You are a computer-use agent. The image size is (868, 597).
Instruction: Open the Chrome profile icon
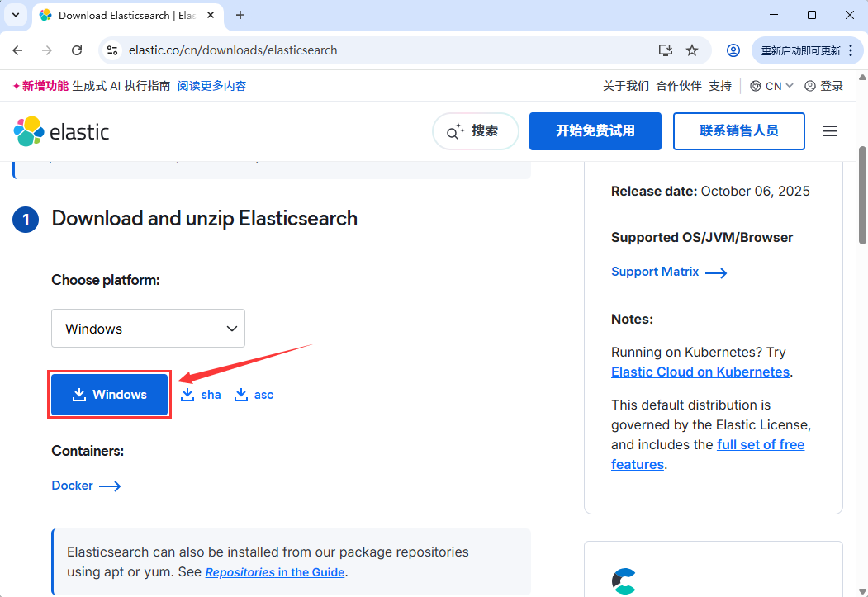[x=733, y=50]
